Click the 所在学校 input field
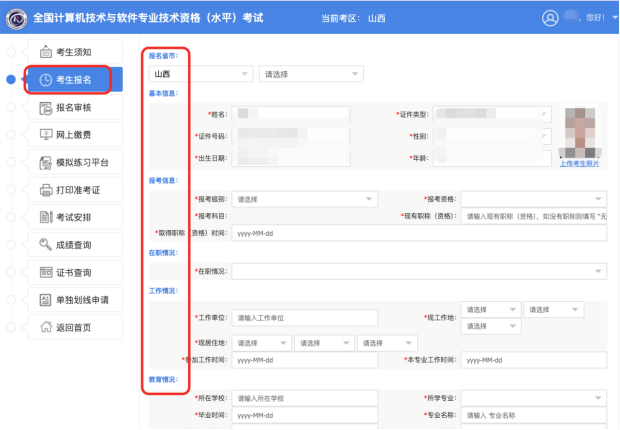Image resolution: width=620 pixels, height=430 pixels. tap(304, 398)
